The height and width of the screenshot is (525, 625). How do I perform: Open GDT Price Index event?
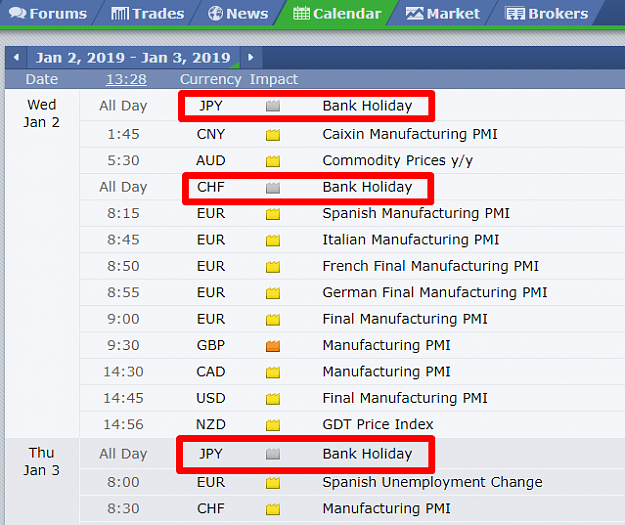point(378,424)
